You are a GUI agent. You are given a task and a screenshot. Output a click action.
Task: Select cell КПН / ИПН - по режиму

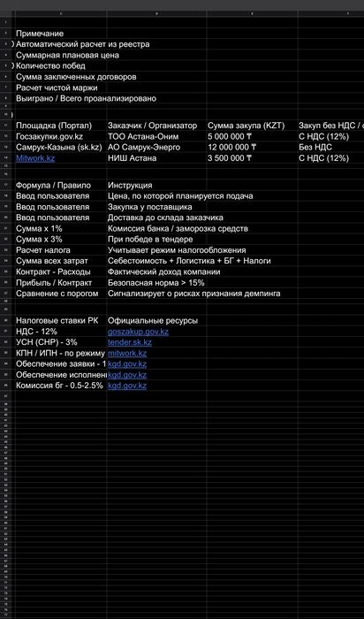point(61,354)
